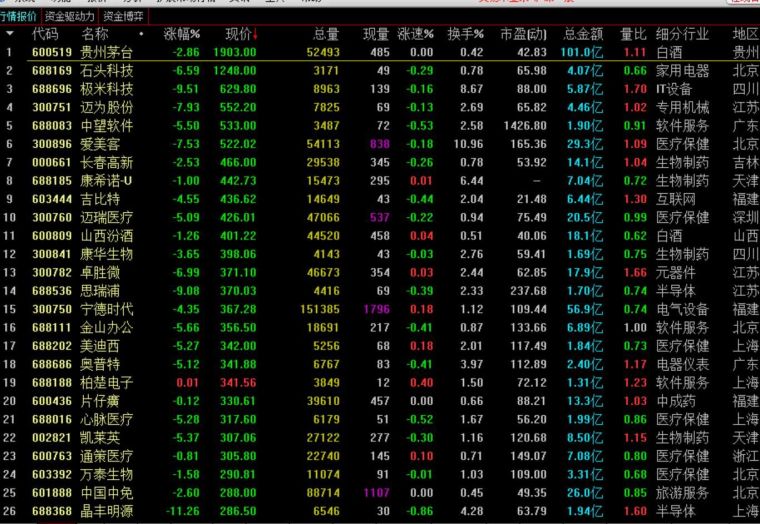Click the 极米科技 volume ratio 1.70
The image size is (760, 524).
tap(635, 89)
